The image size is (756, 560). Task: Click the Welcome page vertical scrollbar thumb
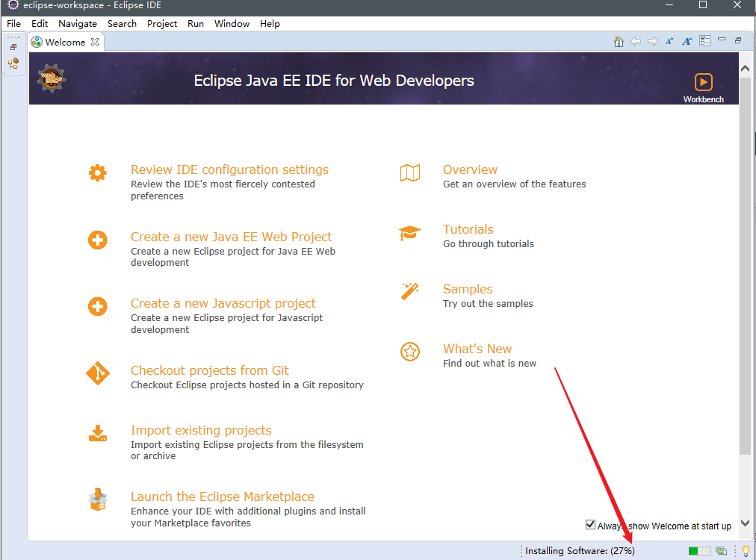(745, 265)
